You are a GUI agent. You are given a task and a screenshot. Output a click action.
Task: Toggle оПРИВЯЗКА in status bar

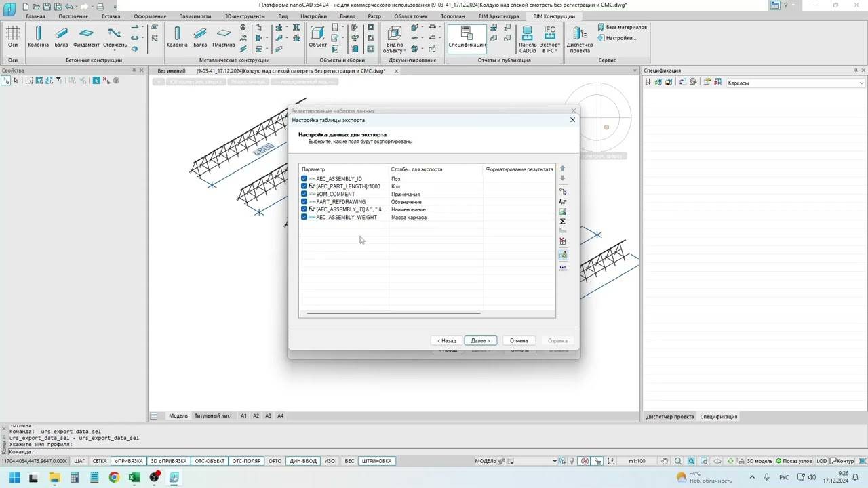[128, 461]
